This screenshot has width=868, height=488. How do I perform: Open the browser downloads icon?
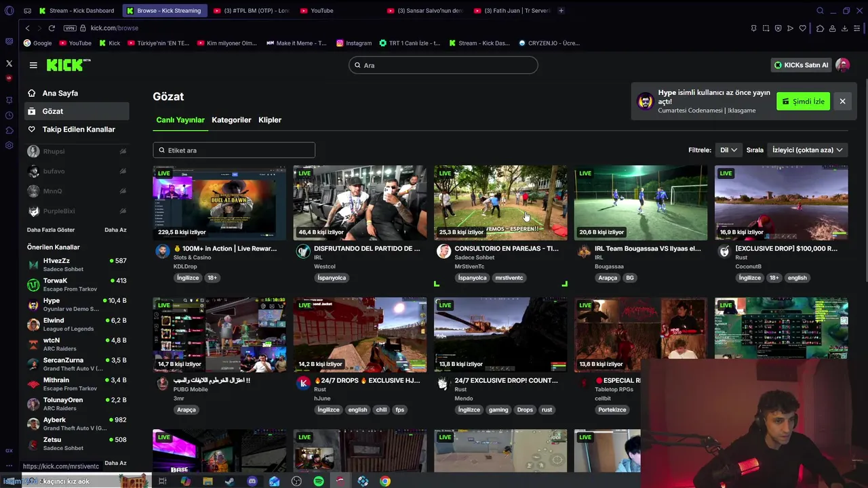tap(844, 28)
